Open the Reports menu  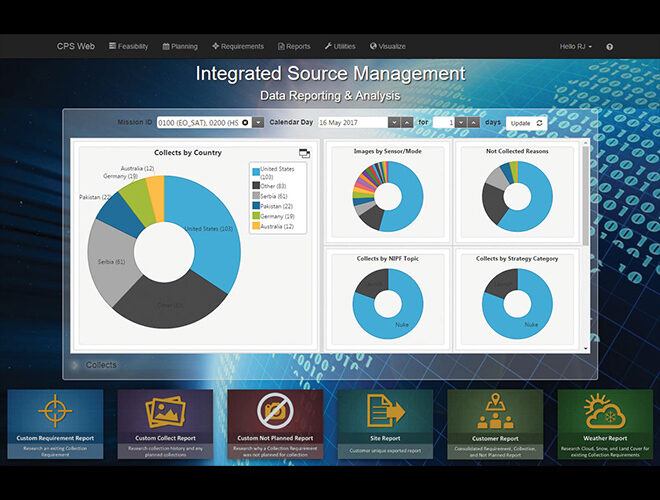(x=293, y=46)
